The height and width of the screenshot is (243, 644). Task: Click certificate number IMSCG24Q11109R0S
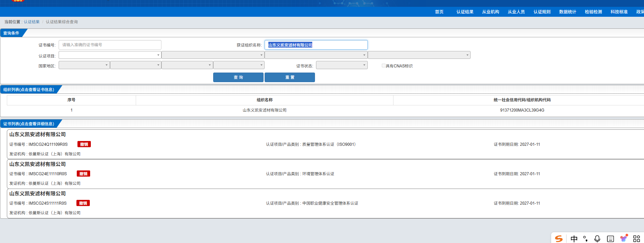pyautogui.click(x=48, y=144)
